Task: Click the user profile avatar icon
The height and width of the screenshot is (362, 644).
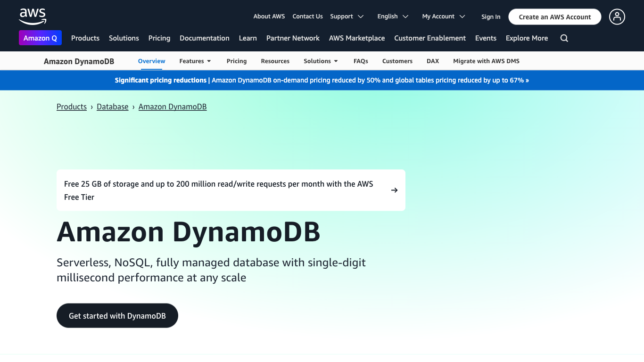Action: pyautogui.click(x=617, y=16)
